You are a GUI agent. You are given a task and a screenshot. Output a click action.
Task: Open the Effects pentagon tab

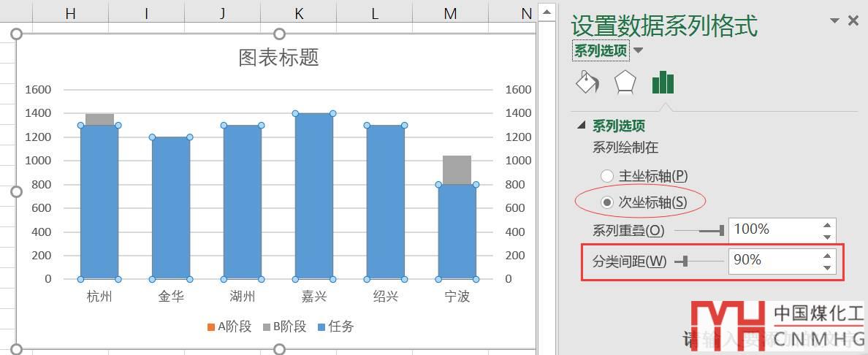coord(625,83)
